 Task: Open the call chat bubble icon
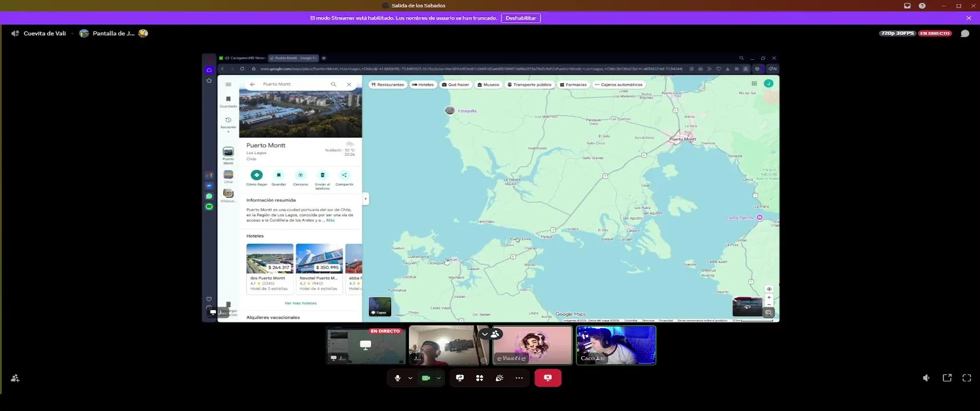pyautogui.click(x=965, y=33)
